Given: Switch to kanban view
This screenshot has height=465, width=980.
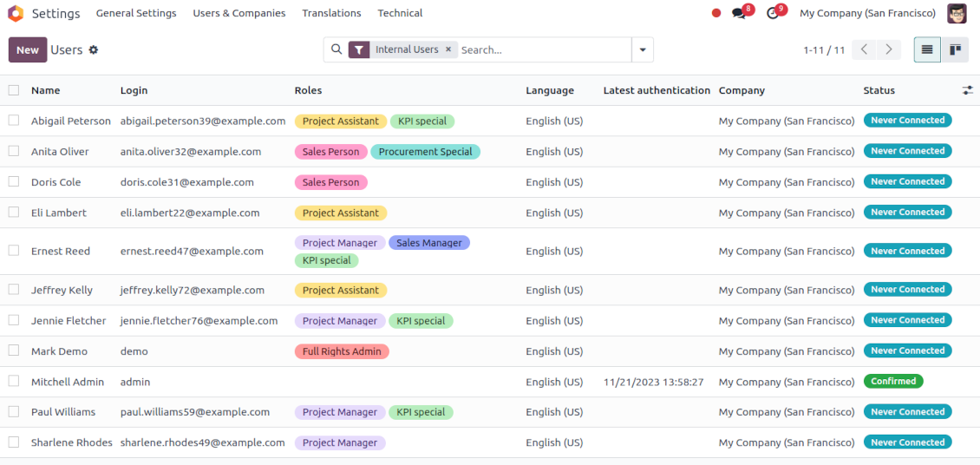Looking at the screenshot, I should pos(956,50).
